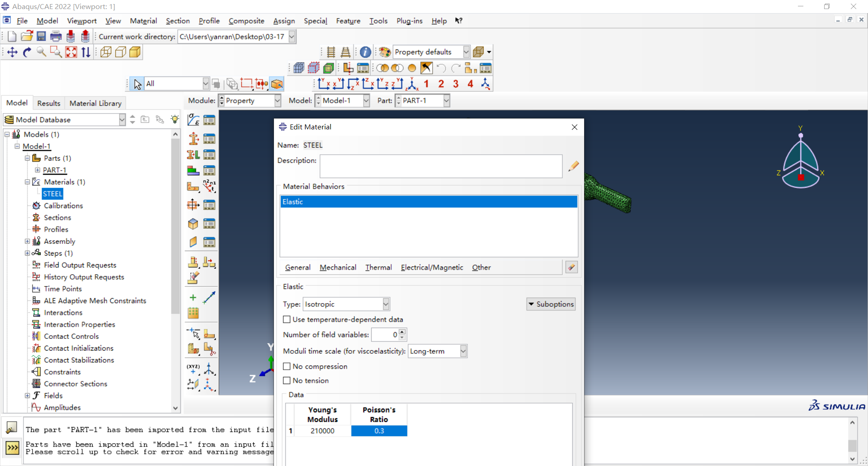Image resolution: width=868 pixels, height=466 pixels.
Task: Open the Plug-ins menu
Action: [x=410, y=21]
